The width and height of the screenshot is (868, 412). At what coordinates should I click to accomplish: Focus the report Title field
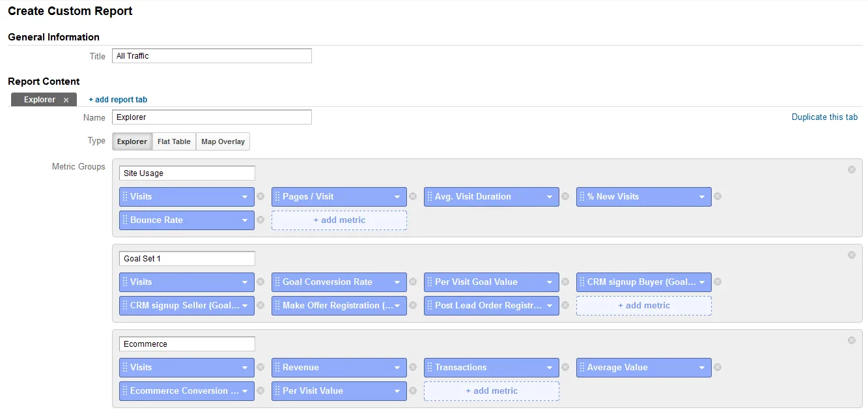tap(212, 56)
